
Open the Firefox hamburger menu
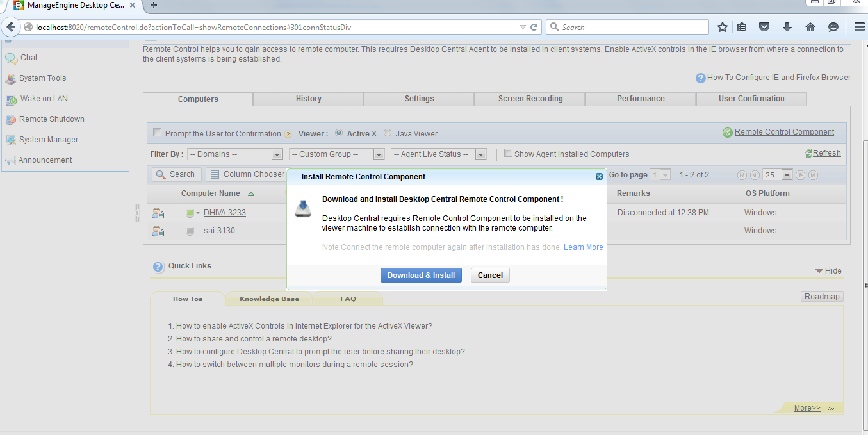[860, 27]
